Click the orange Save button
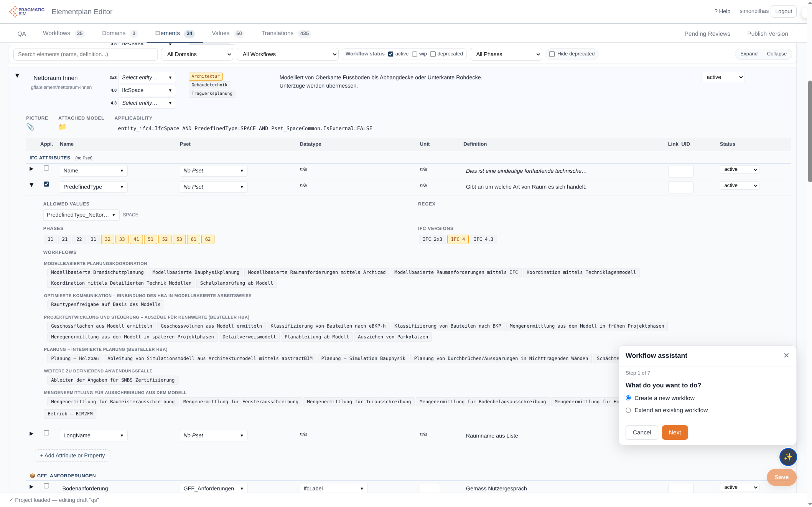This screenshot has width=812, height=507. [781, 477]
